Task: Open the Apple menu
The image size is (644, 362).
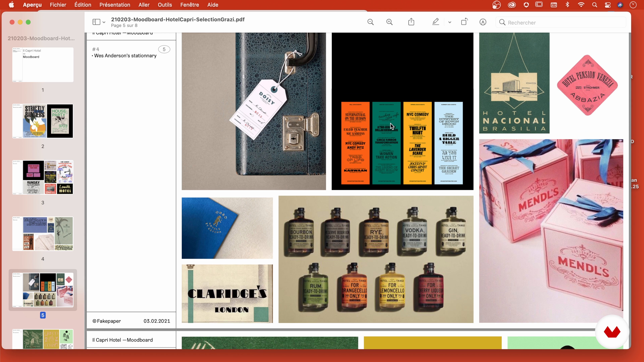Action: coord(11,5)
